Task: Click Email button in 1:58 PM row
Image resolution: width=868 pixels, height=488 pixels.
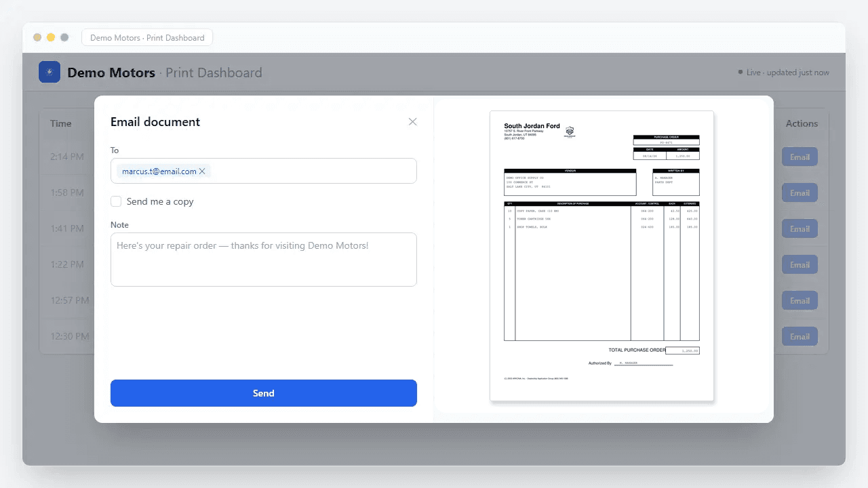Action: point(800,193)
